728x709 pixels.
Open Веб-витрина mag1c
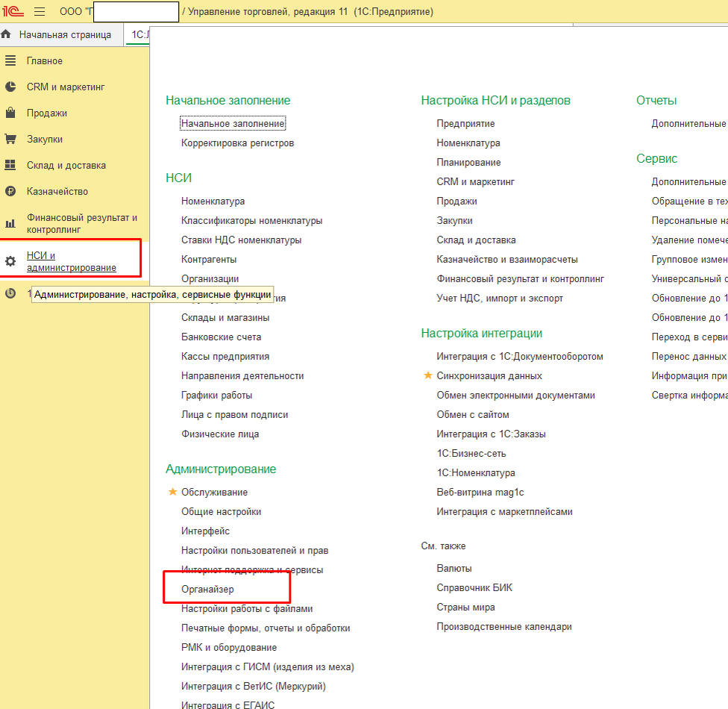[480, 492]
